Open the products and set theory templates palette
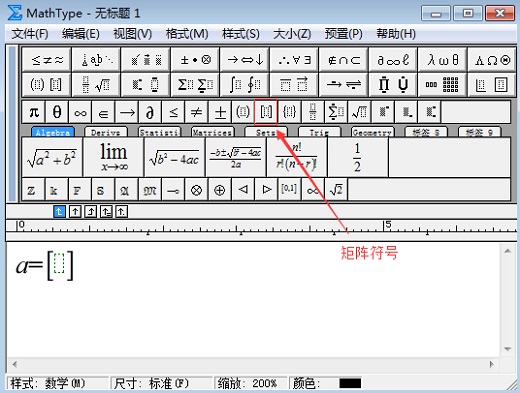 tap(393, 85)
